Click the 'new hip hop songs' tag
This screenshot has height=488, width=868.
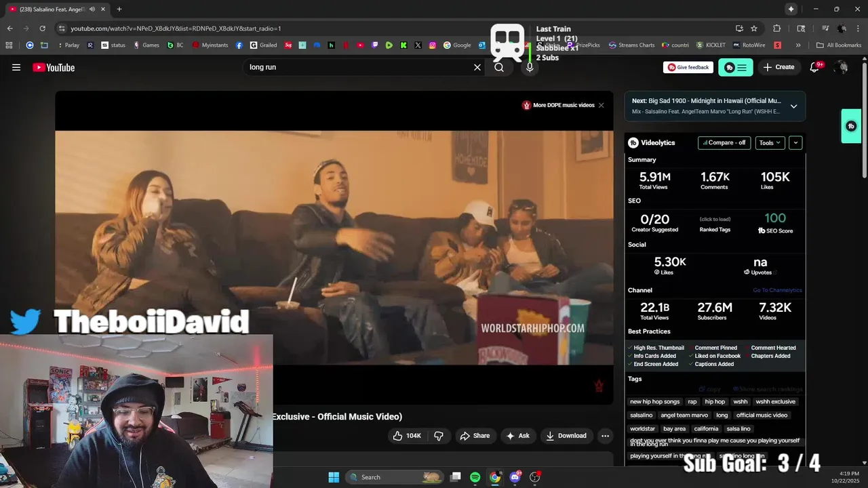coord(654,402)
